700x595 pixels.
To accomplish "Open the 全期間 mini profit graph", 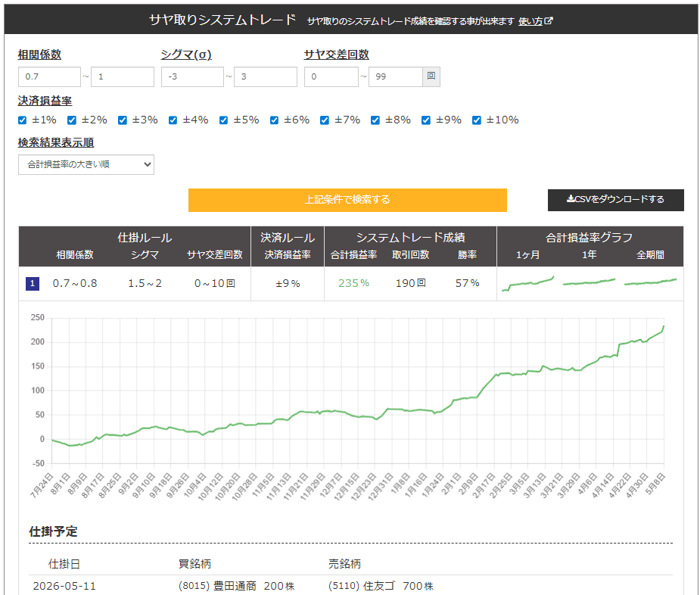I will click(x=650, y=282).
